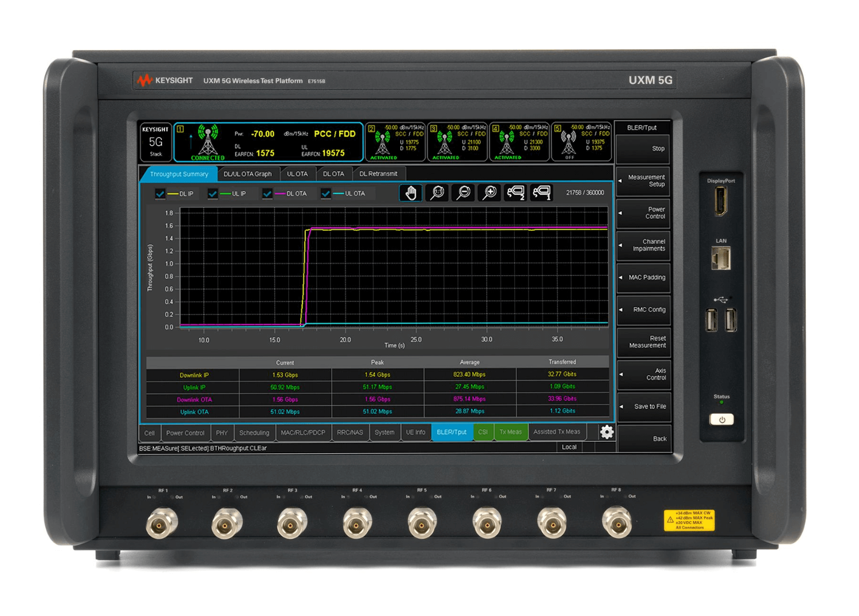This screenshot has height=616, width=859.
Task: Click the zoom out magnifier icon
Action: coord(463,193)
